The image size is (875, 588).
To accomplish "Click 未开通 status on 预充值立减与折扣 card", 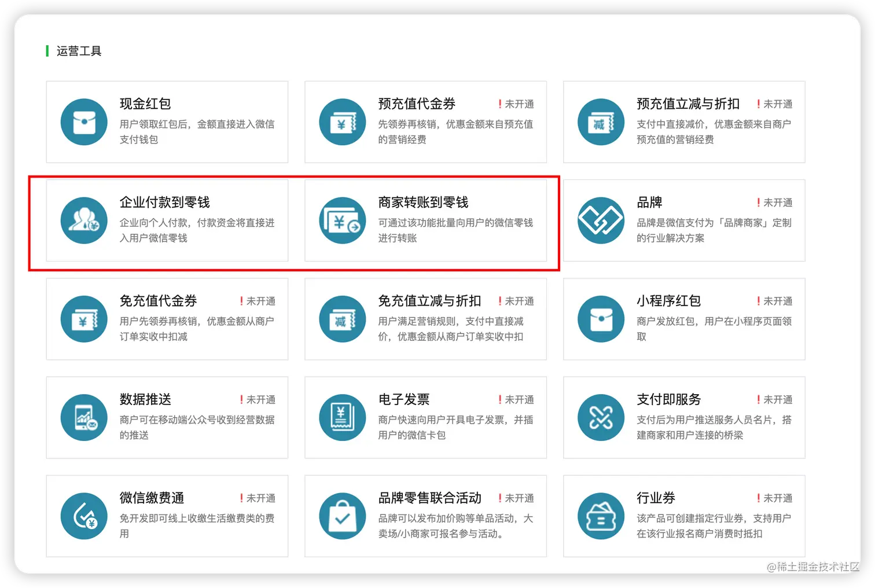I will point(775,104).
